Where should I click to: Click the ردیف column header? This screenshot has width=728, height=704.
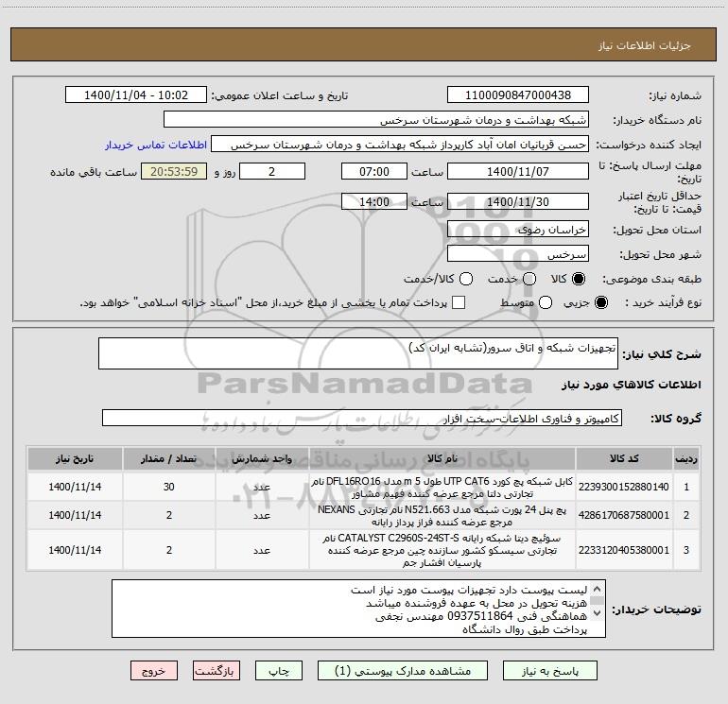coord(686,458)
